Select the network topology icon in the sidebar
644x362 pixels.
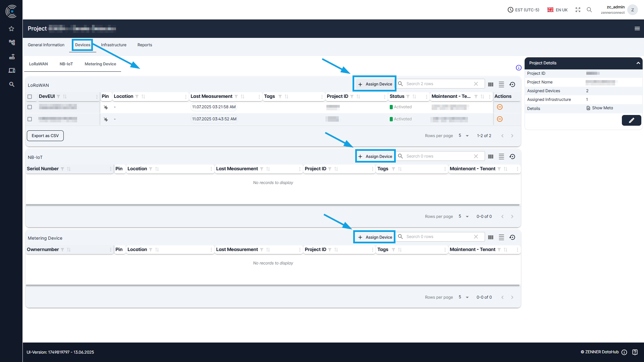coord(11,43)
